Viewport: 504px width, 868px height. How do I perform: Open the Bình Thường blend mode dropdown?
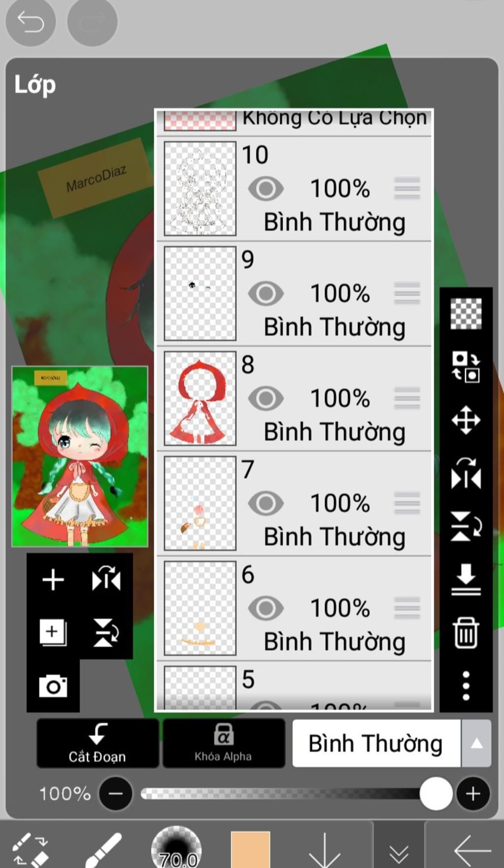(x=377, y=743)
